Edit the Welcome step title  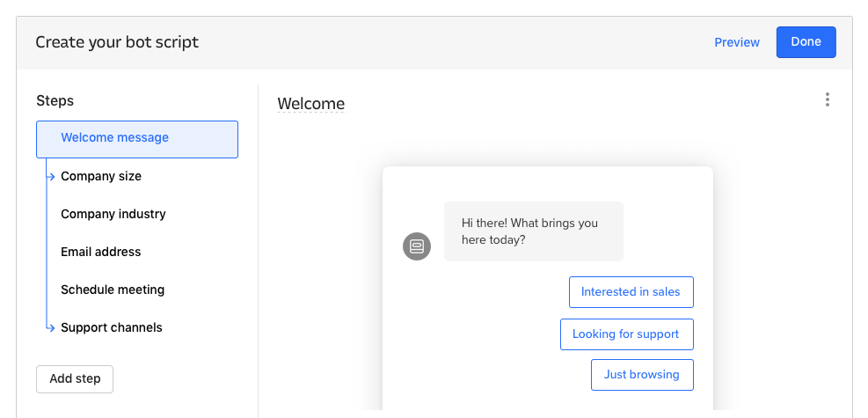click(x=311, y=104)
